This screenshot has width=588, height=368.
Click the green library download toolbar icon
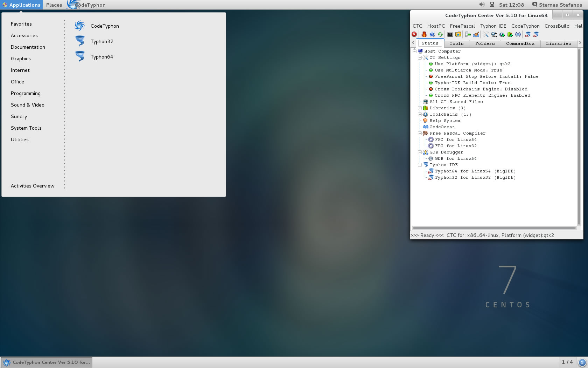[x=510, y=34]
